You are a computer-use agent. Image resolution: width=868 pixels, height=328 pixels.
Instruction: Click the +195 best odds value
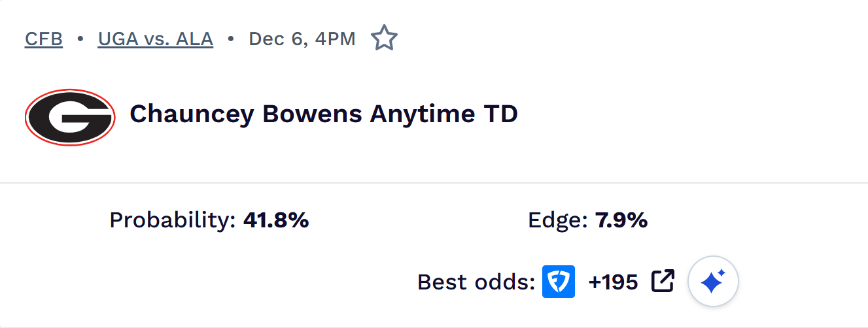point(613,282)
